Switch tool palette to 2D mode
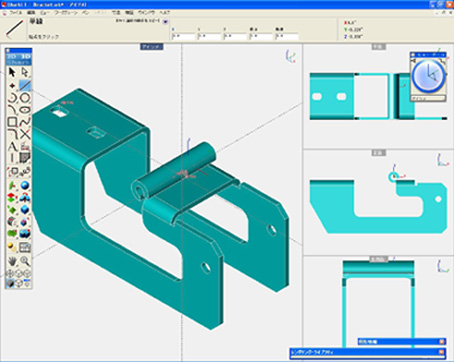Viewport: 454px width, 362px height. pyautogui.click(x=12, y=57)
